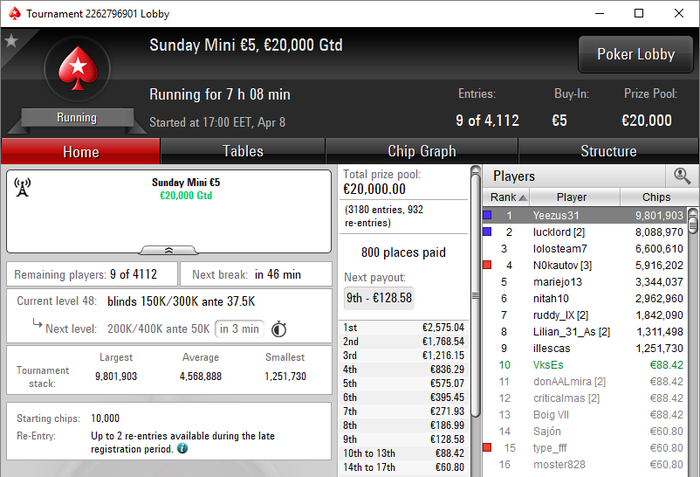Click the blue marker beside lucklord

pos(487,232)
